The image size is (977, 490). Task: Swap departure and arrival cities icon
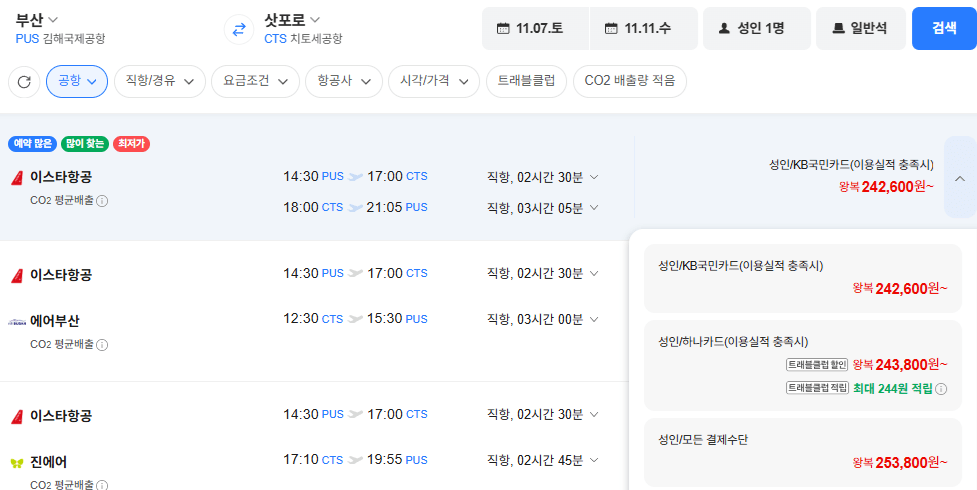(239, 29)
